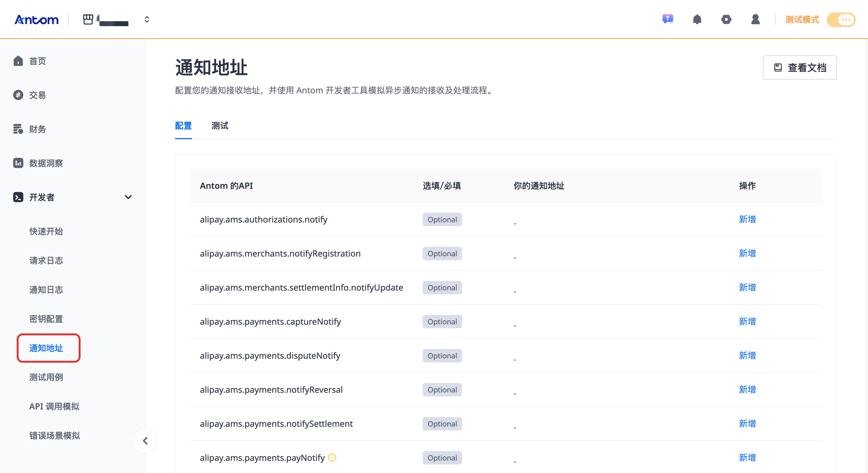Click 新增 for alipay.ams.payments.captureNotify
868x473 pixels.
click(x=747, y=321)
